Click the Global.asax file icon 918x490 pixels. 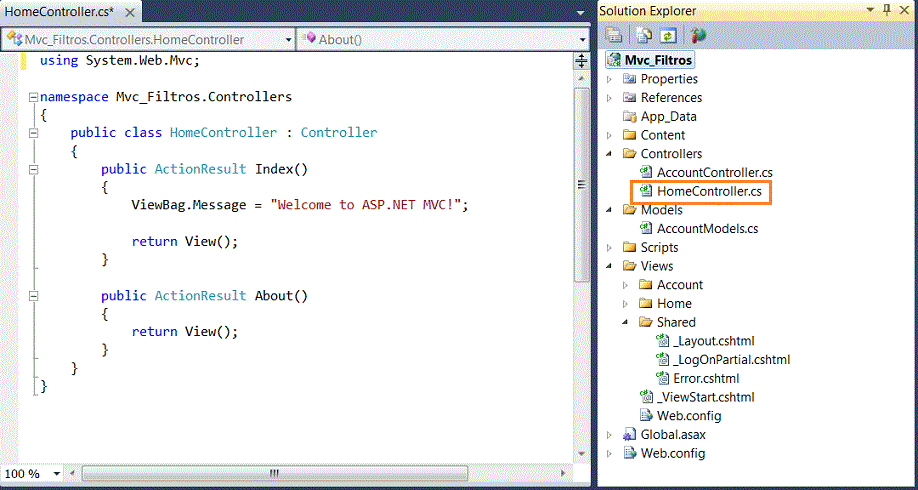630,434
